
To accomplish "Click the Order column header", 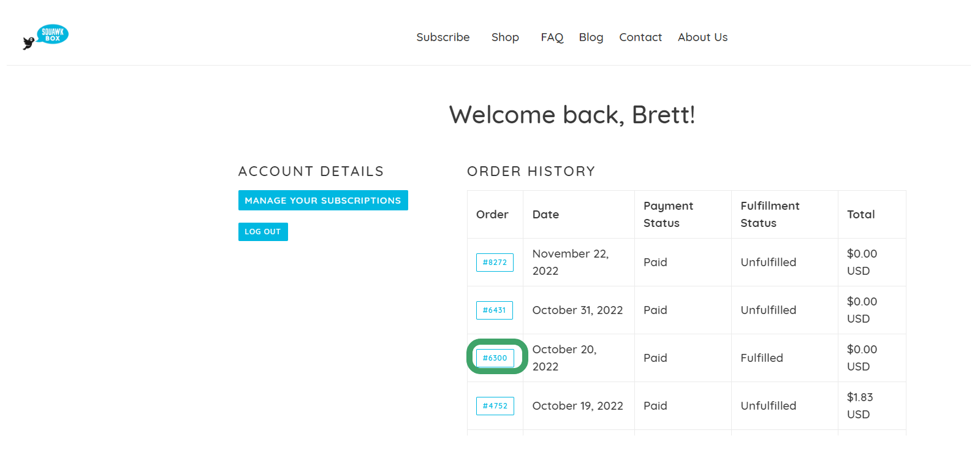I will (x=492, y=215).
